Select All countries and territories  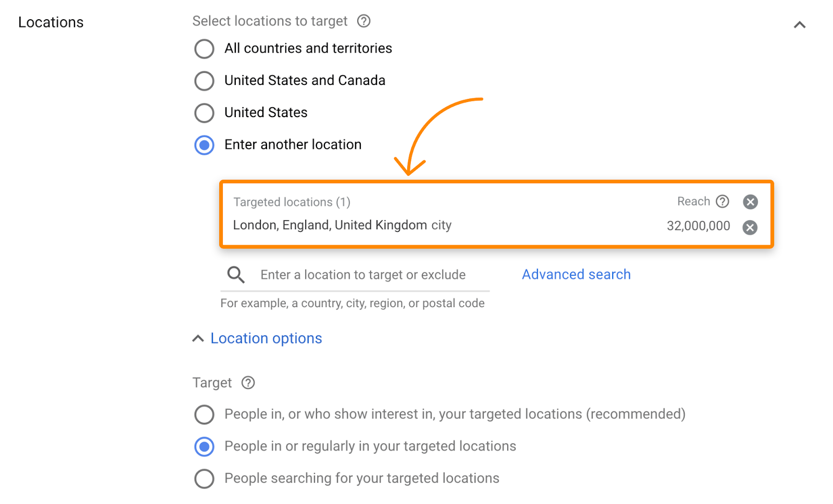point(204,48)
